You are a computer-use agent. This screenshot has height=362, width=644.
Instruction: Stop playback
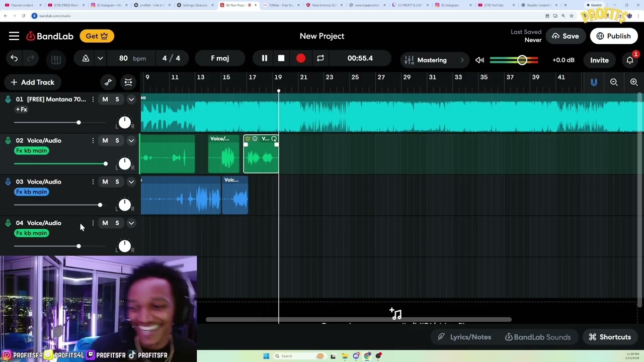pyautogui.click(x=281, y=58)
